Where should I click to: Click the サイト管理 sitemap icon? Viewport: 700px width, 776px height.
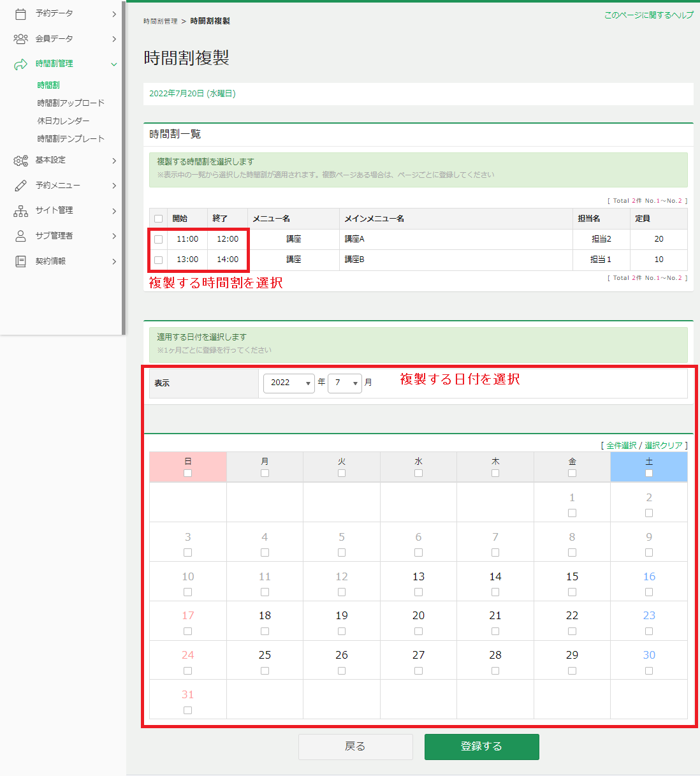click(20, 210)
